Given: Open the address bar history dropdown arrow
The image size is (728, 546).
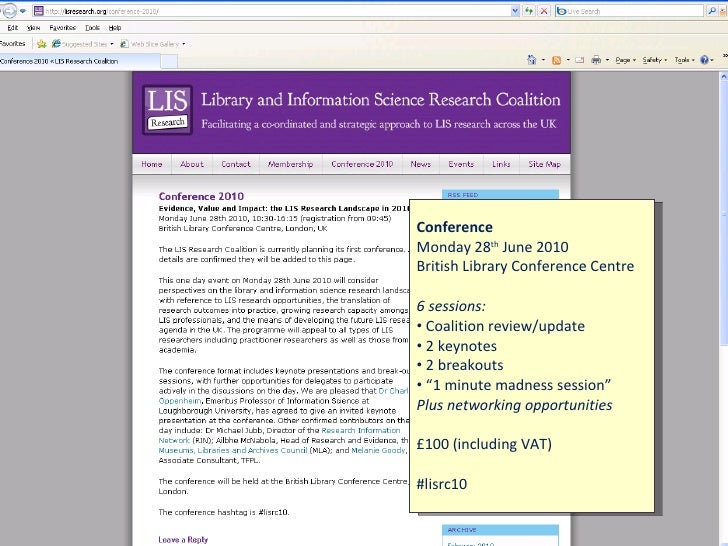Looking at the screenshot, I should click(x=514, y=11).
